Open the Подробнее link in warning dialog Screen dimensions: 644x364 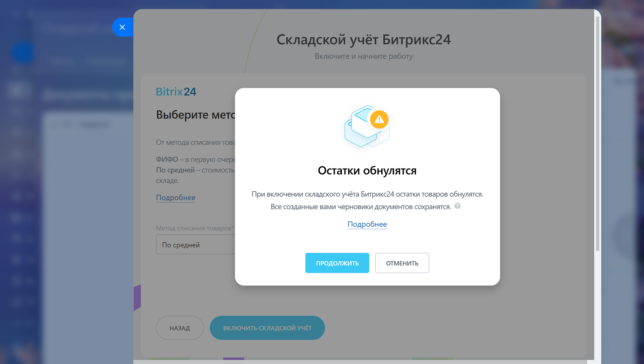click(367, 224)
